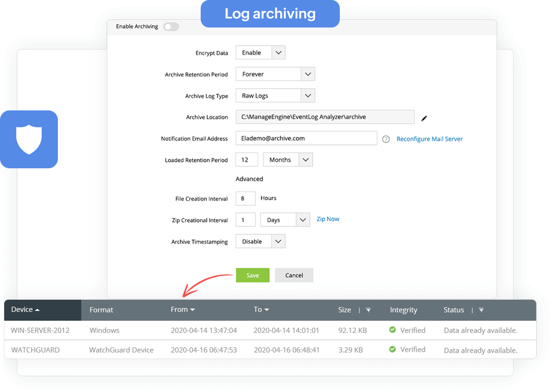Save the log archiving settings

[252, 275]
